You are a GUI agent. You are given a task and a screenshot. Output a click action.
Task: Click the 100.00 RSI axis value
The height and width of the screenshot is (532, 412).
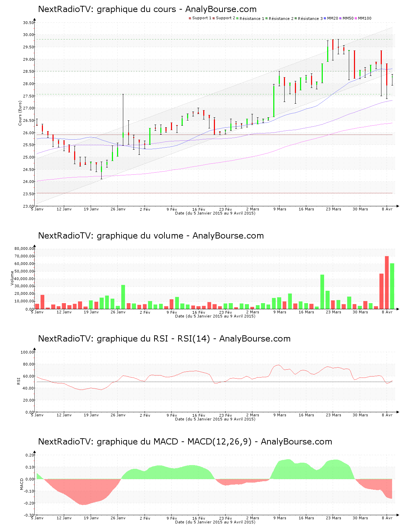tap(27, 352)
